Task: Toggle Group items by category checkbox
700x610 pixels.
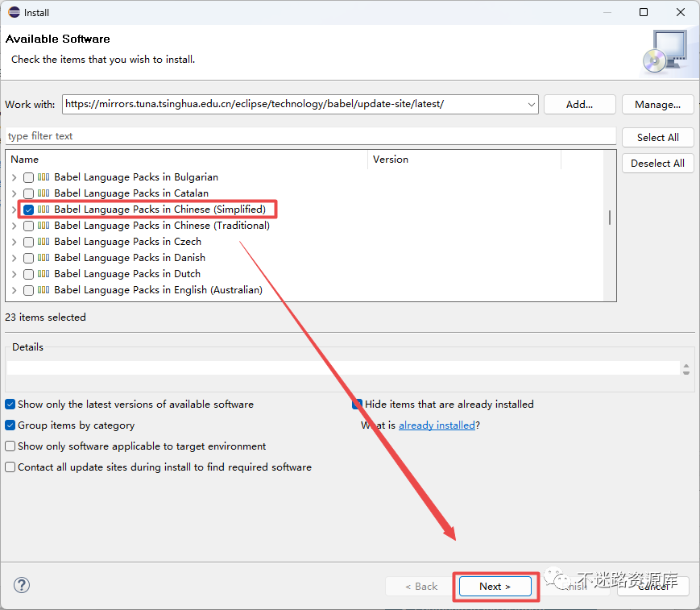Action: pyautogui.click(x=10, y=425)
